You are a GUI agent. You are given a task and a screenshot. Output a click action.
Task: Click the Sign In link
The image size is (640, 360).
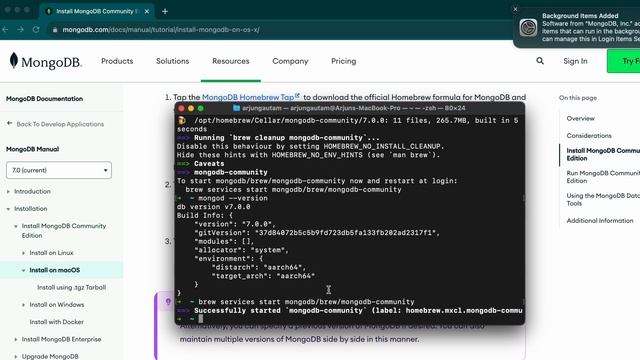575,61
